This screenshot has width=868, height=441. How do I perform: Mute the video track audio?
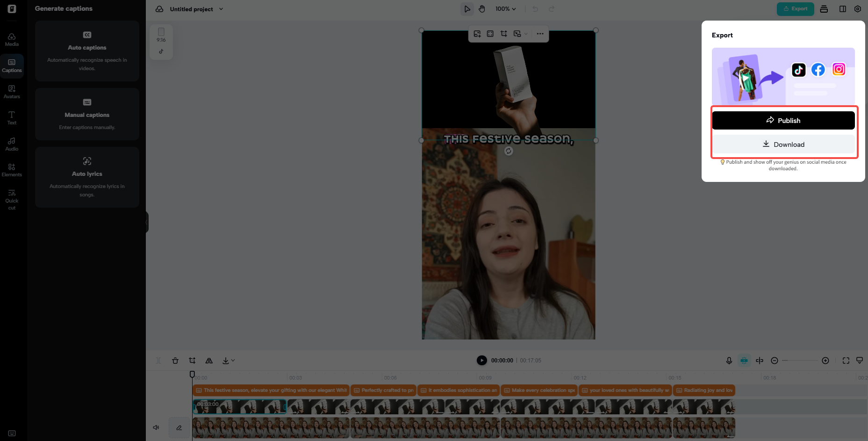pos(156,427)
